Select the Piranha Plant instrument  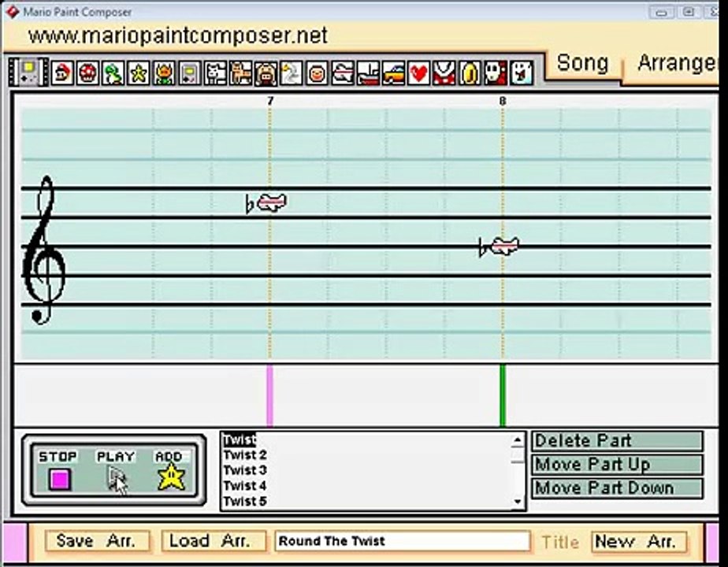click(444, 73)
